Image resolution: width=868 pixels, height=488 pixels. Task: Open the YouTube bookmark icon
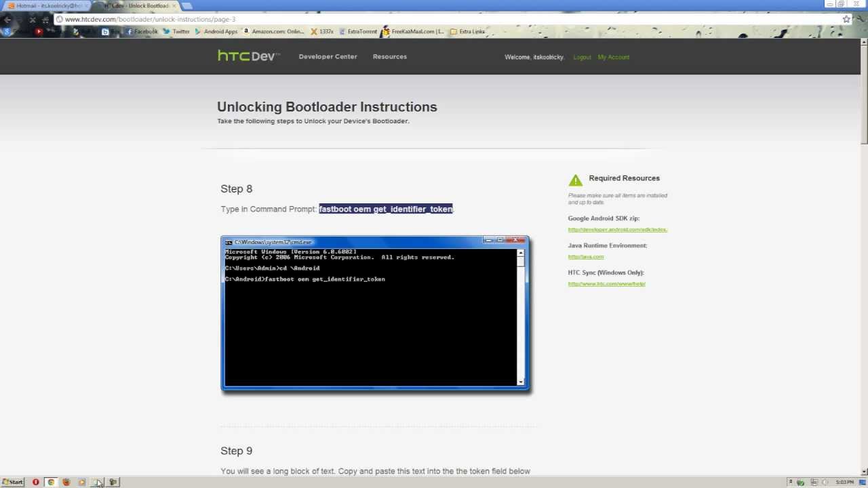pyautogui.click(x=39, y=31)
